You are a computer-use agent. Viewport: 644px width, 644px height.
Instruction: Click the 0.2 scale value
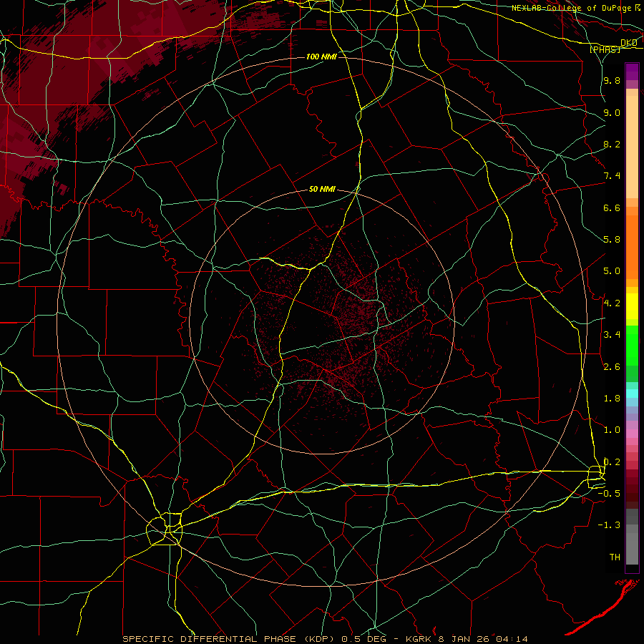[x=612, y=462]
